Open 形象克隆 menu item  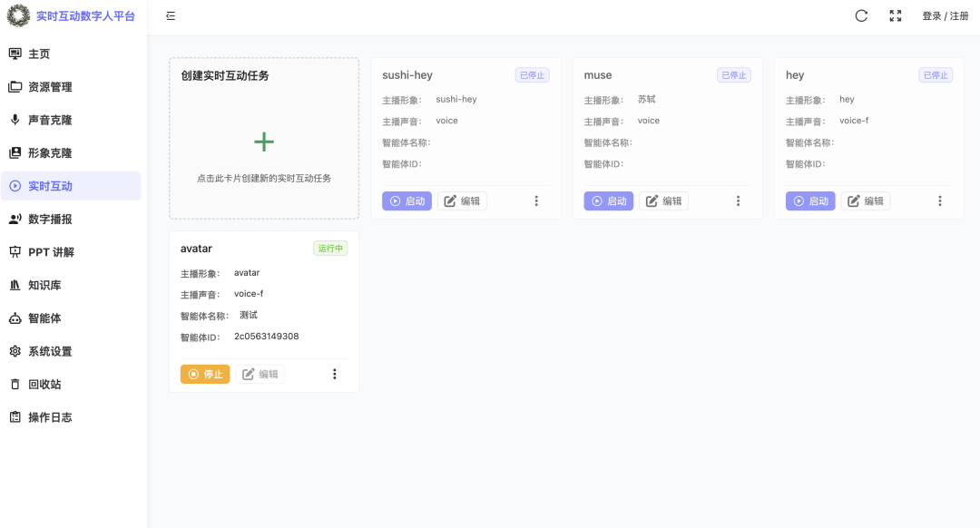(72, 153)
